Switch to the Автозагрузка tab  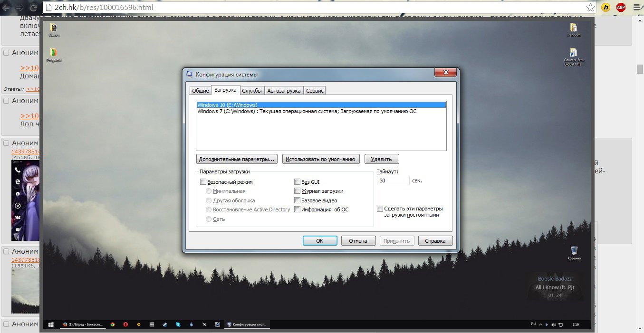point(284,91)
